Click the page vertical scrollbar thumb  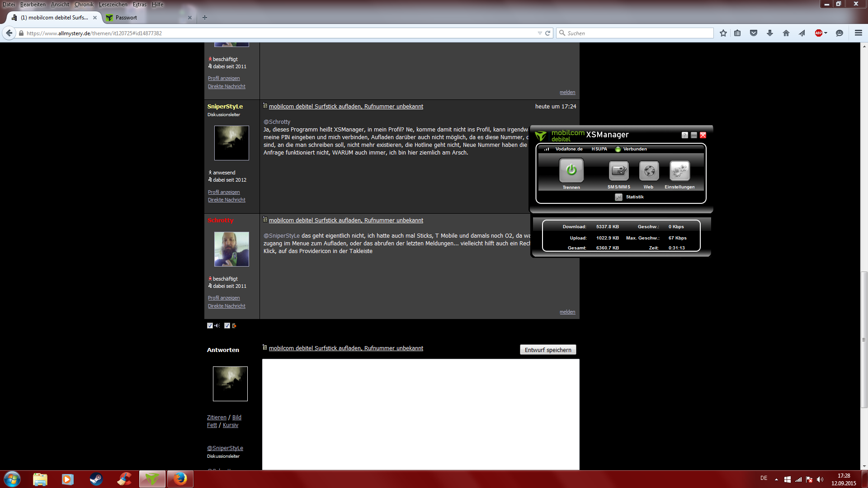864,339
